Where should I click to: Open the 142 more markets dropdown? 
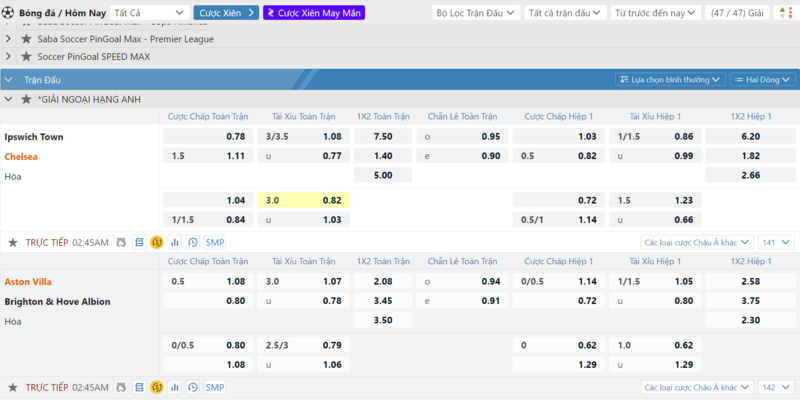click(x=776, y=388)
